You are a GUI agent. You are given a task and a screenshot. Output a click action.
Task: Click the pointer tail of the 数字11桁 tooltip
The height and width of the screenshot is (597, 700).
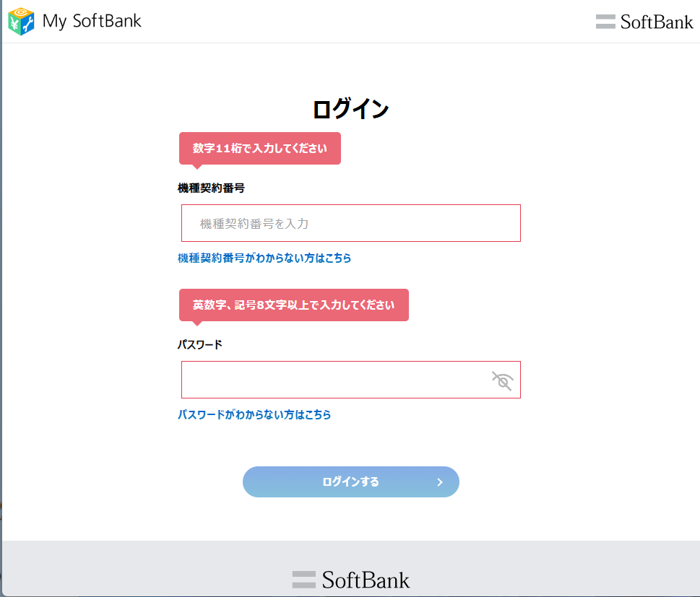coord(196,167)
